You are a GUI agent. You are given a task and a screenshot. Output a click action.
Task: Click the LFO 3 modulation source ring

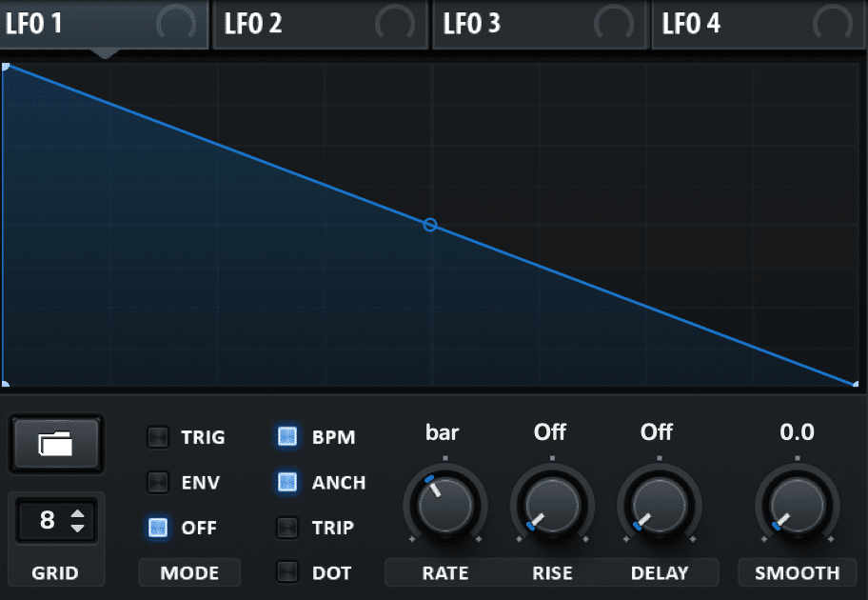[x=613, y=25]
